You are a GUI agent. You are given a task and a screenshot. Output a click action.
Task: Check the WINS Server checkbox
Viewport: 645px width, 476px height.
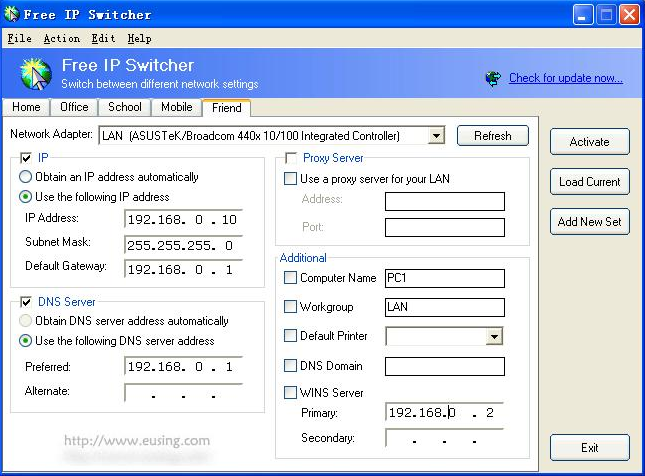point(290,392)
